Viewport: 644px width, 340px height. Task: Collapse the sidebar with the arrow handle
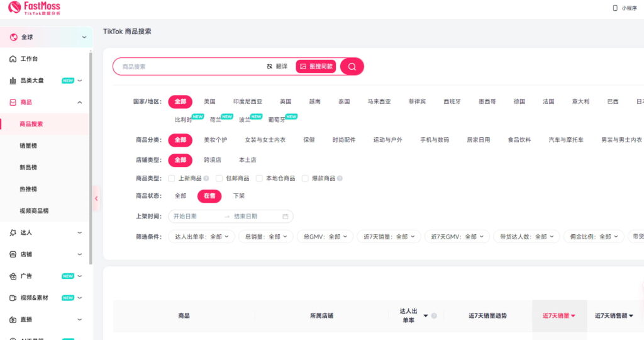pos(96,198)
